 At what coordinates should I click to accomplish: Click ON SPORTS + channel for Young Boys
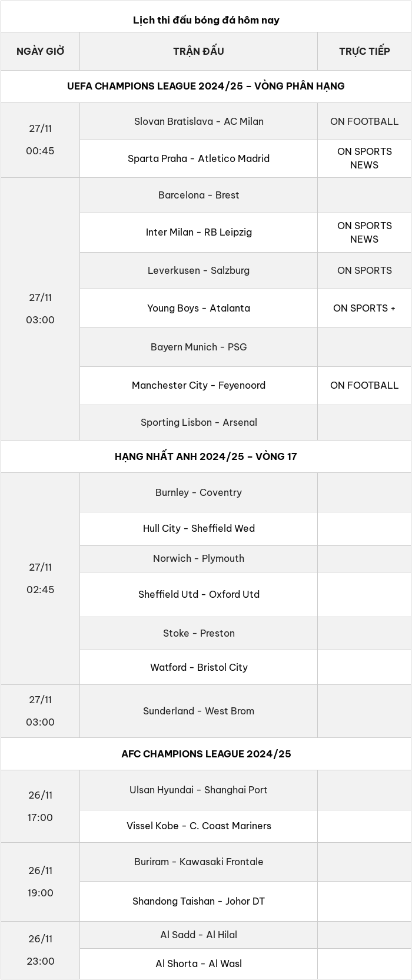(x=364, y=308)
